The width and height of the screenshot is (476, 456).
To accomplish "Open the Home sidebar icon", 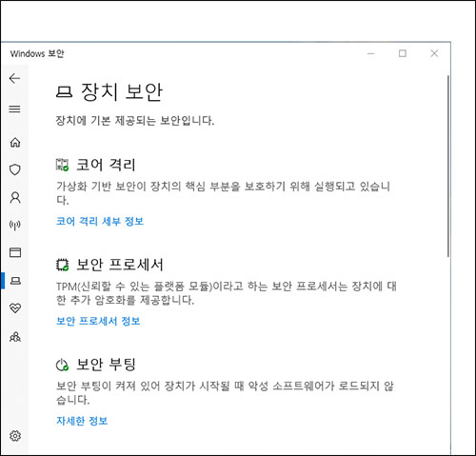I will pyautogui.click(x=15, y=143).
